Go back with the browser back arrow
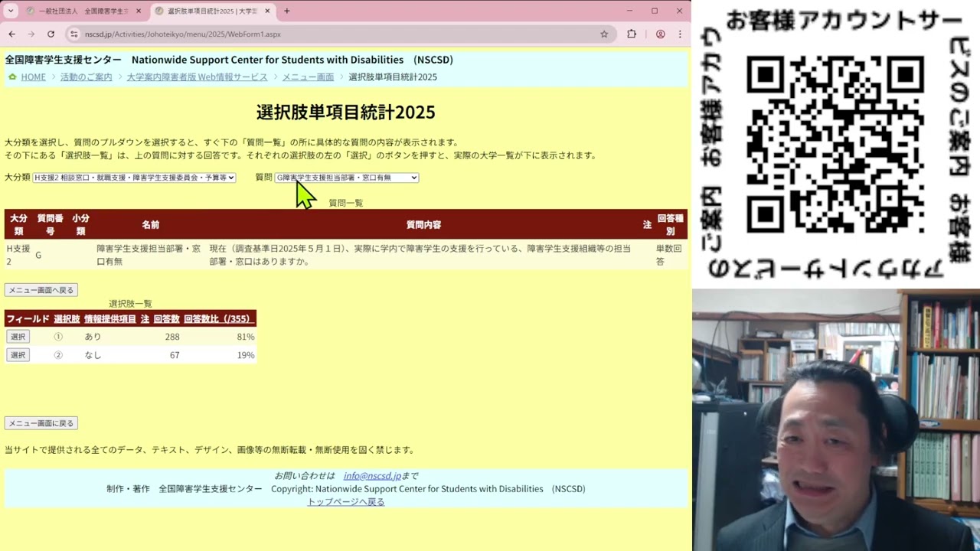 pyautogui.click(x=11, y=34)
